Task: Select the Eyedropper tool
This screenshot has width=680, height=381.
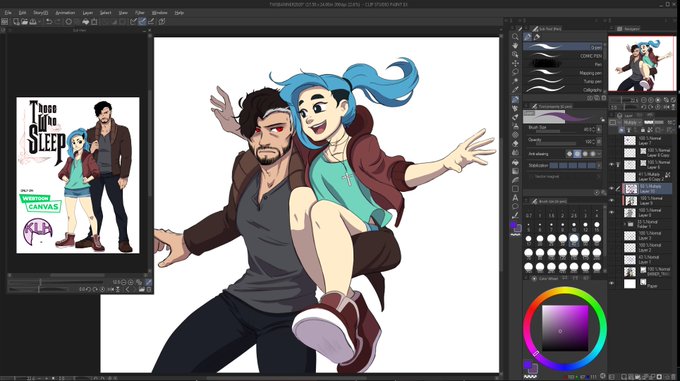Action: [515, 90]
